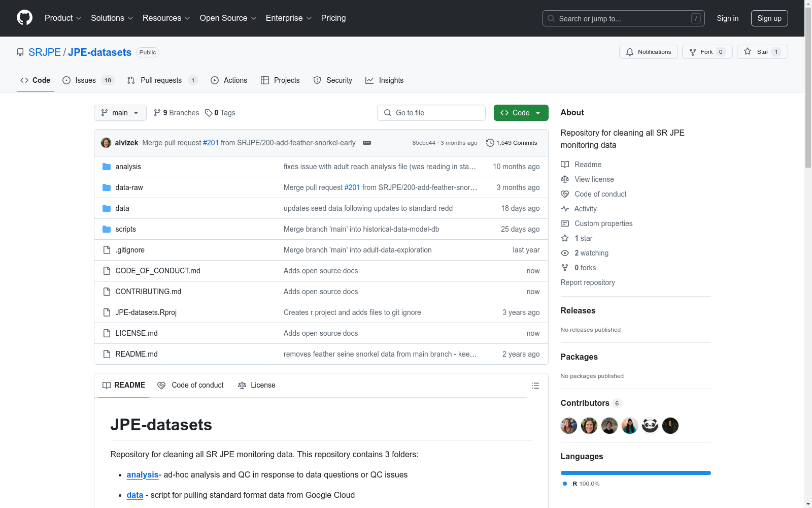Image resolution: width=812 pixels, height=508 pixels.
Task: Open the SRJPE organization link
Action: coord(45,52)
